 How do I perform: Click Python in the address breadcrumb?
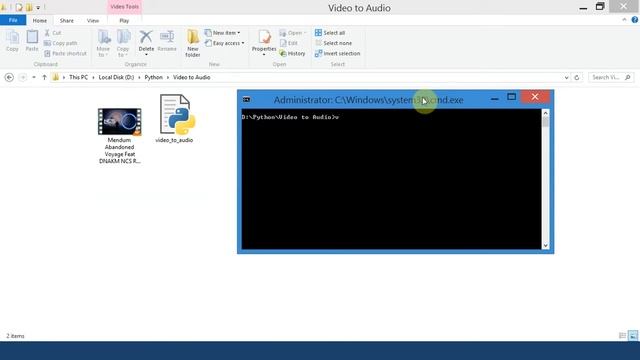(x=153, y=77)
